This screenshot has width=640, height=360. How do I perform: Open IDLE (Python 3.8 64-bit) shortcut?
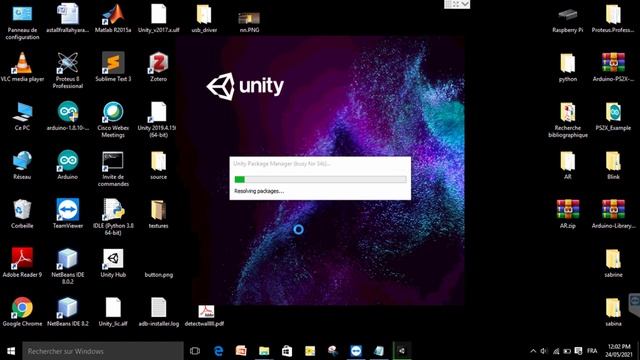pos(113,218)
